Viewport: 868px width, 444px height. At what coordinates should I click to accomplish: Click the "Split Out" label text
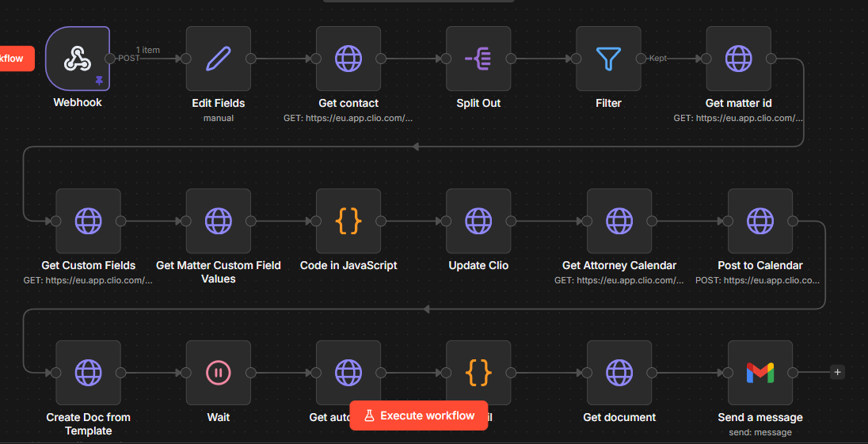478,103
